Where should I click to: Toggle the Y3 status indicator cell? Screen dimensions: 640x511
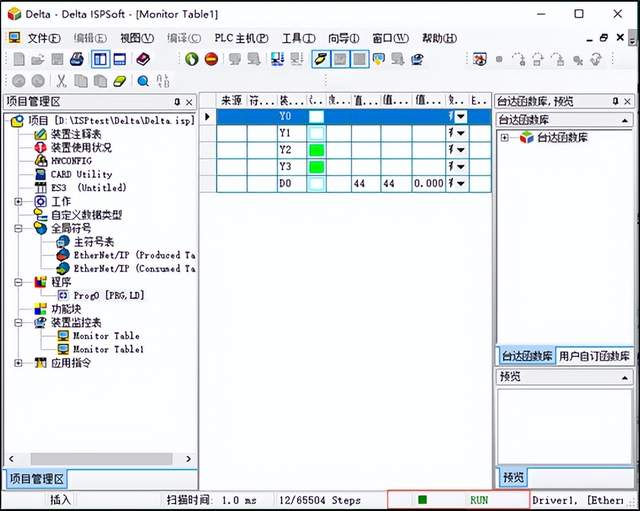317,167
